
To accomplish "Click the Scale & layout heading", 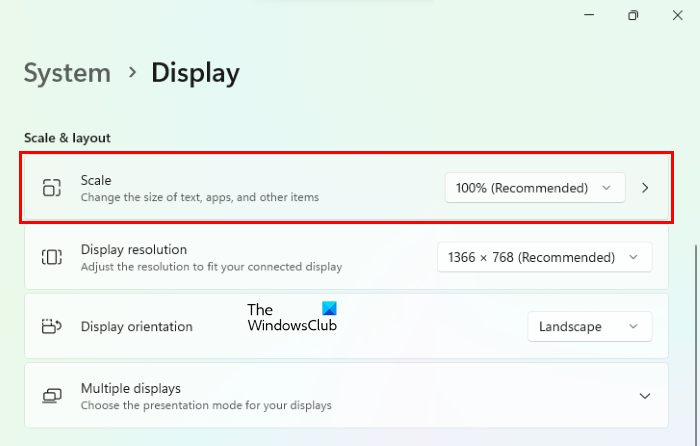I will [67, 137].
